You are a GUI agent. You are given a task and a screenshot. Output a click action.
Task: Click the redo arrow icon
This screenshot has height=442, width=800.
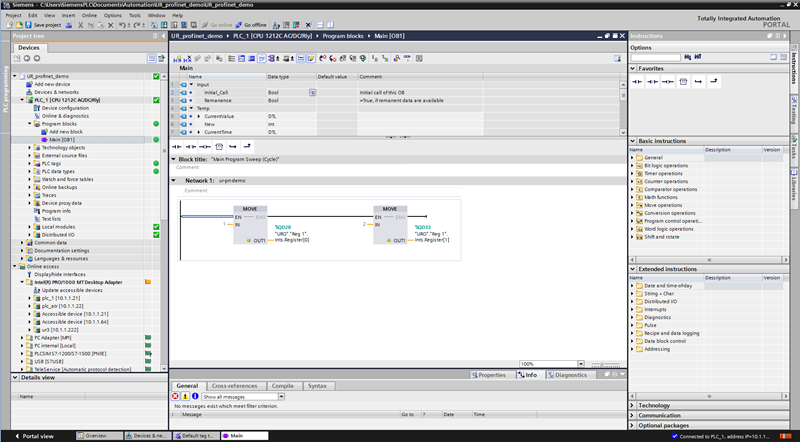pyautogui.click(x=138, y=24)
